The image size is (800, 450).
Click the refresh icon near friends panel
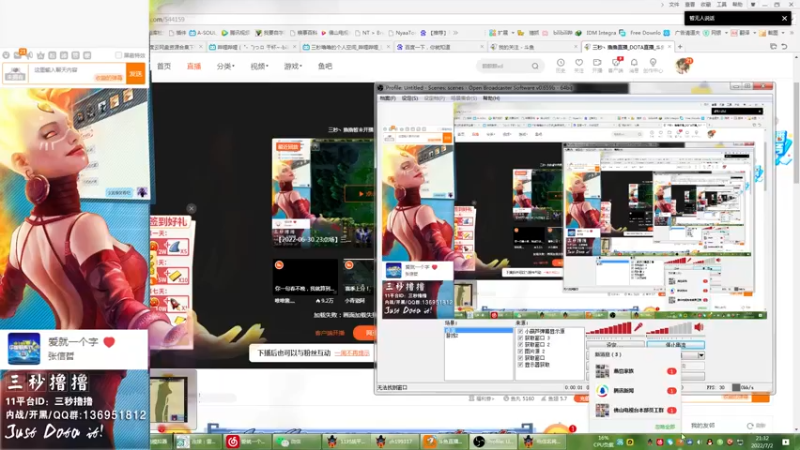750,426
